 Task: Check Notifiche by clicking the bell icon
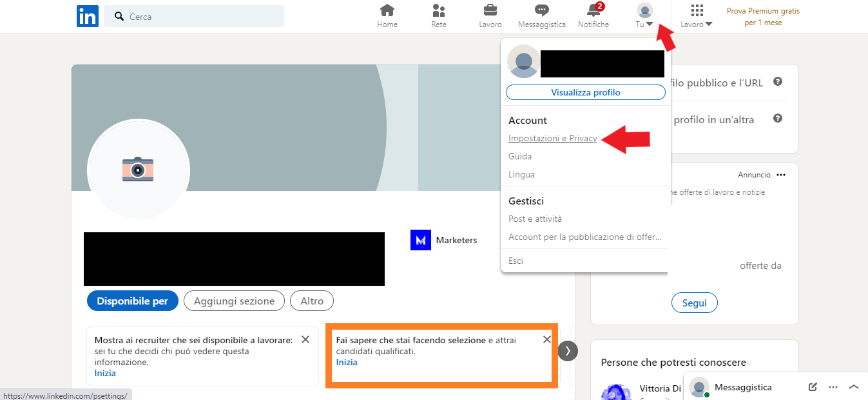pyautogui.click(x=593, y=14)
